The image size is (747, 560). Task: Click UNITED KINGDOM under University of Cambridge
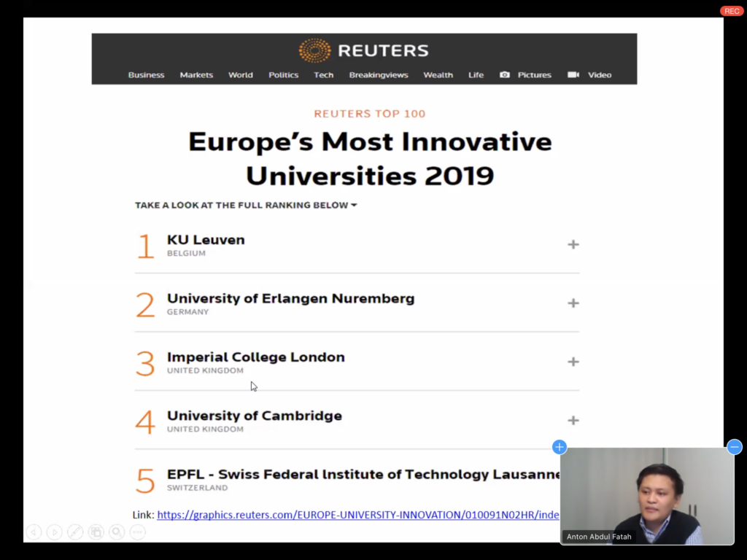tap(205, 429)
